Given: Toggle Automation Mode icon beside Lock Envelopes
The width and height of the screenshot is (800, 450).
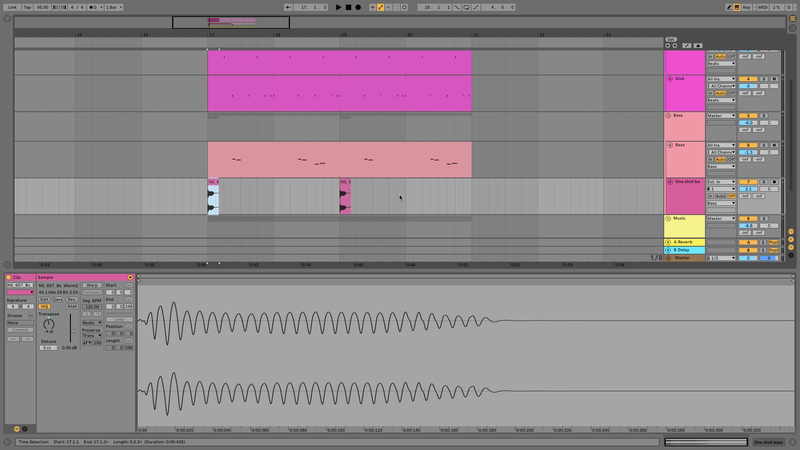Looking at the screenshot, I should coord(687,45).
